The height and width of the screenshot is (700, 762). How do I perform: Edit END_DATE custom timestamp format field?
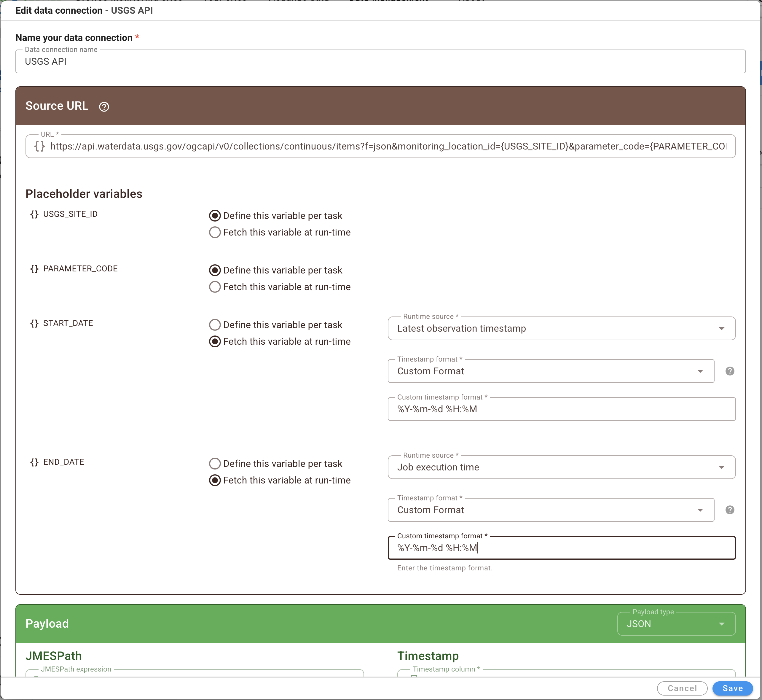tap(562, 548)
